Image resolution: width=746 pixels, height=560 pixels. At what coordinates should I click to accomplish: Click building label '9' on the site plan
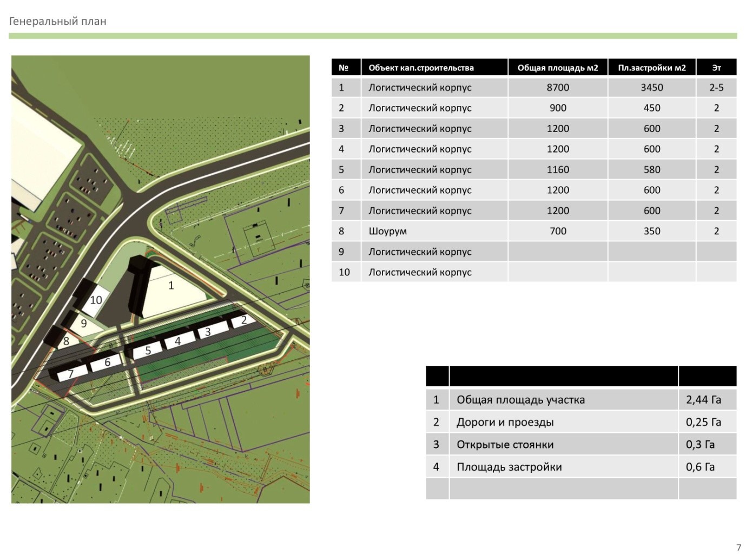tap(83, 323)
